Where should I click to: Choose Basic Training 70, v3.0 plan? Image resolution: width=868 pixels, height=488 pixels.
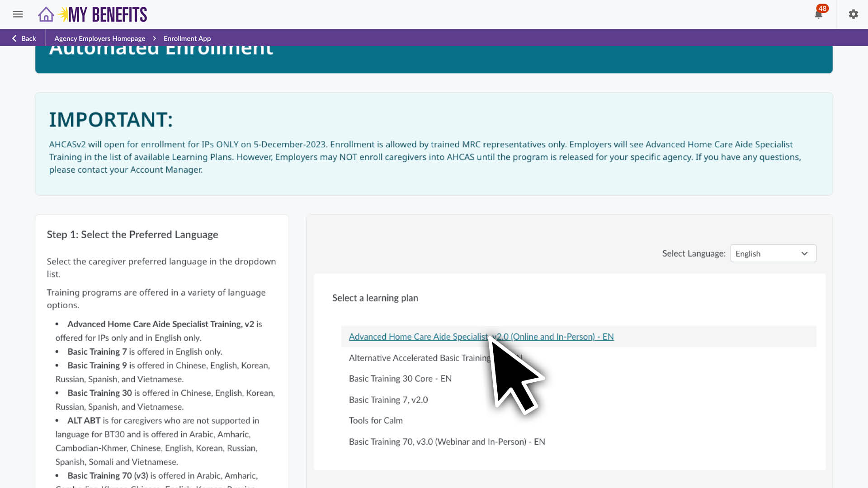pyautogui.click(x=447, y=441)
